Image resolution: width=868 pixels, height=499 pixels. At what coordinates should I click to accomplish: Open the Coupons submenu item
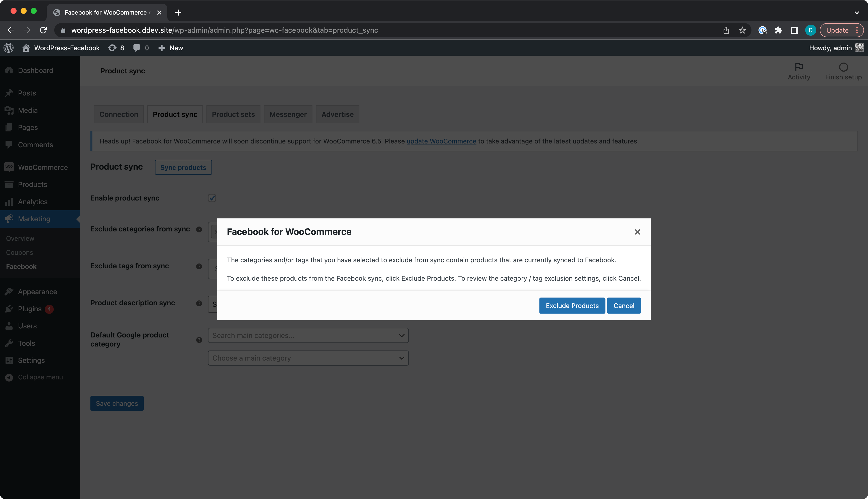click(20, 253)
